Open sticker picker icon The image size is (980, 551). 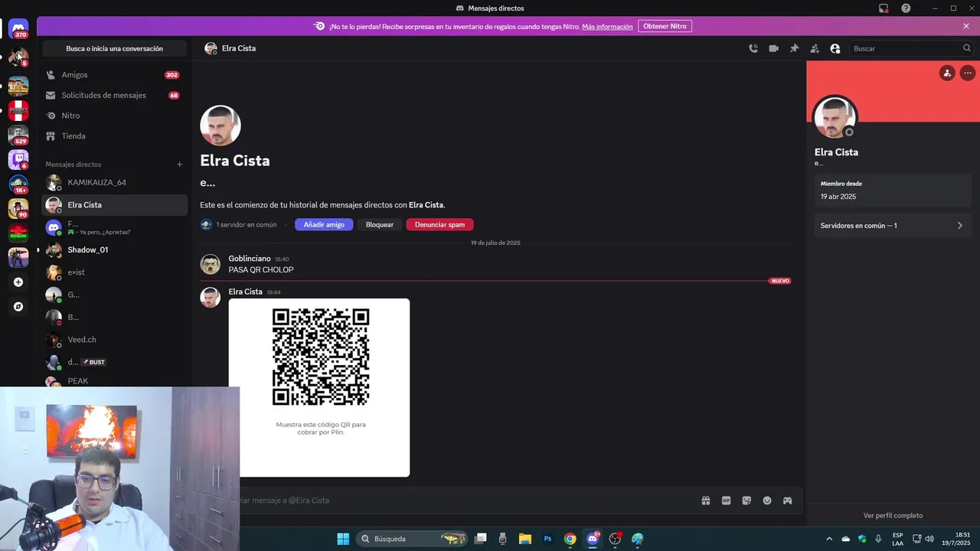[x=746, y=500]
